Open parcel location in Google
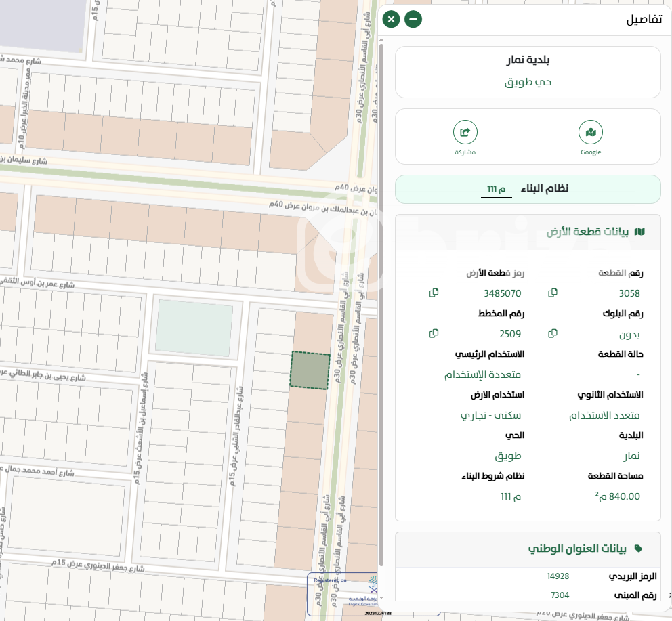The height and width of the screenshot is (621, 672). [x=591, y=133]
